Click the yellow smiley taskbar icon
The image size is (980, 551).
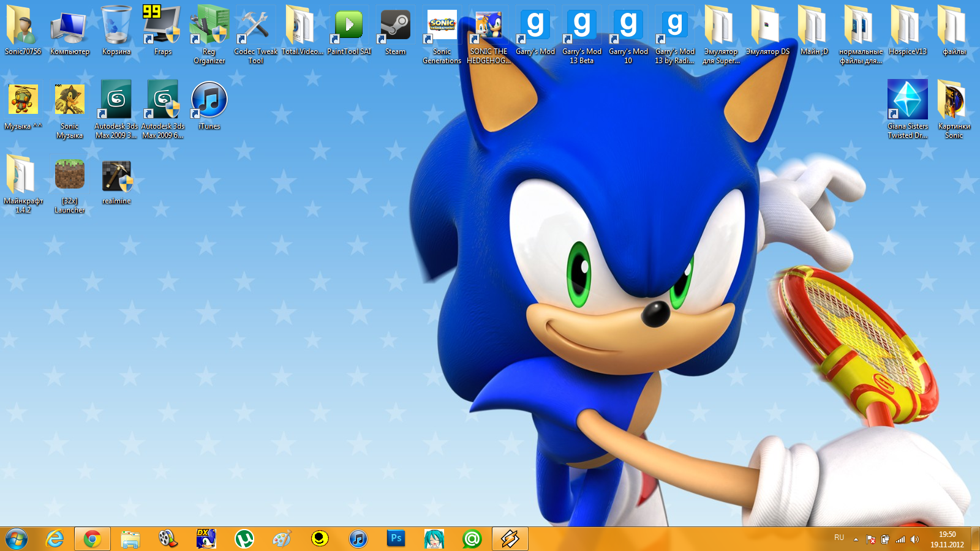pos(320,539)
